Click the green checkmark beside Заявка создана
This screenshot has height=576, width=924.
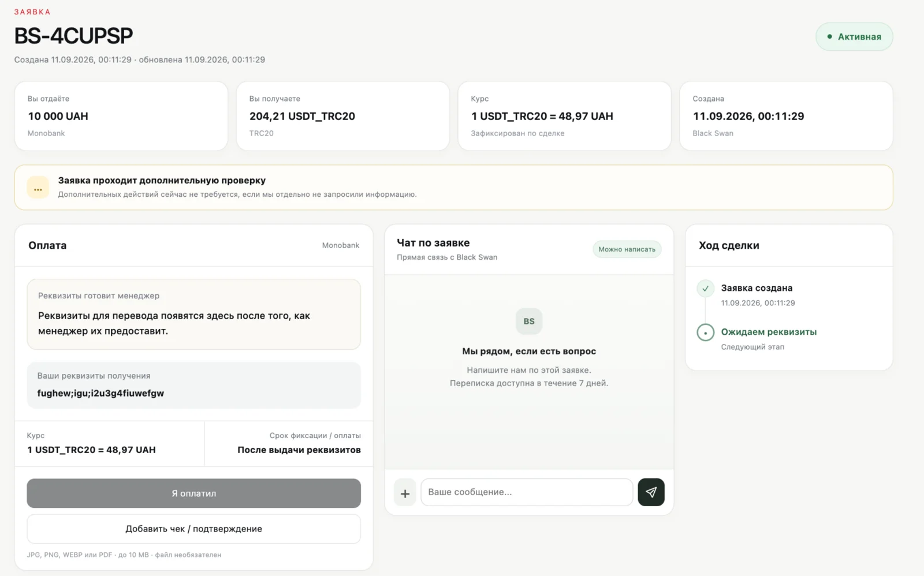[x=705, y=288]
